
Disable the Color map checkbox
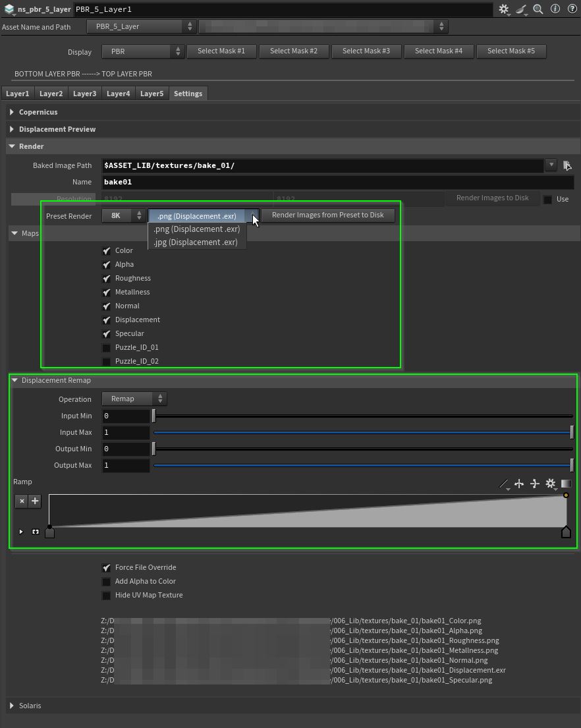[107, 250]
